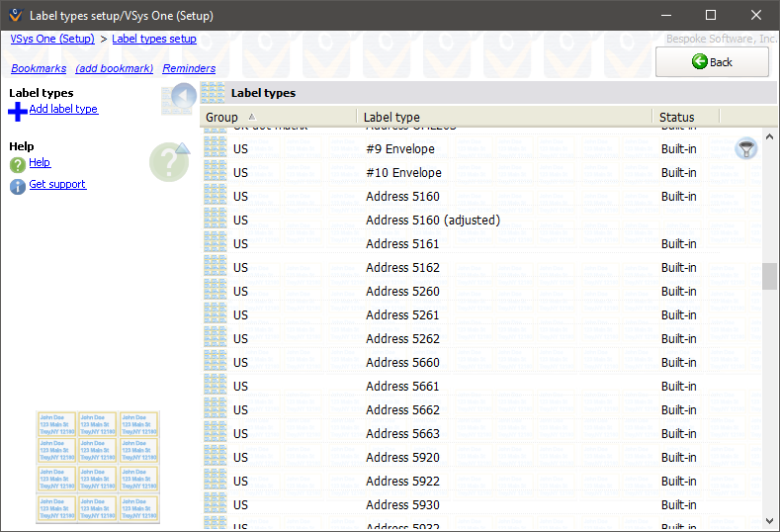Click the blue info Get support icon
The height and width of the screenshot is (532, 780).
click(17, 187)
